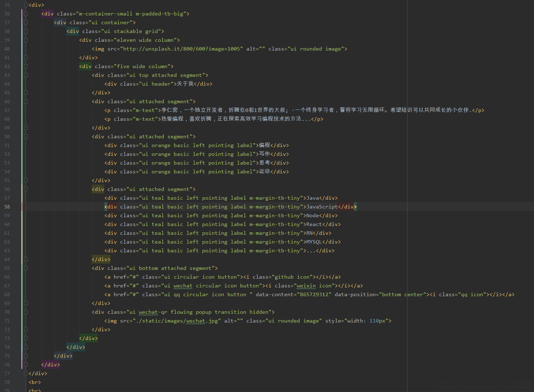Click the fold end marker on line 73
The height and width of the screenshot is (392, 534).
(26, 338)
